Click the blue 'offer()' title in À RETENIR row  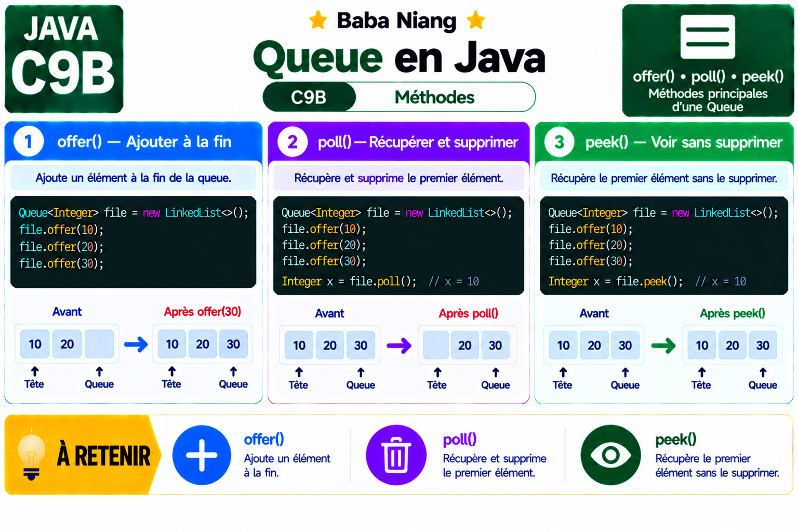click(264, 440)
